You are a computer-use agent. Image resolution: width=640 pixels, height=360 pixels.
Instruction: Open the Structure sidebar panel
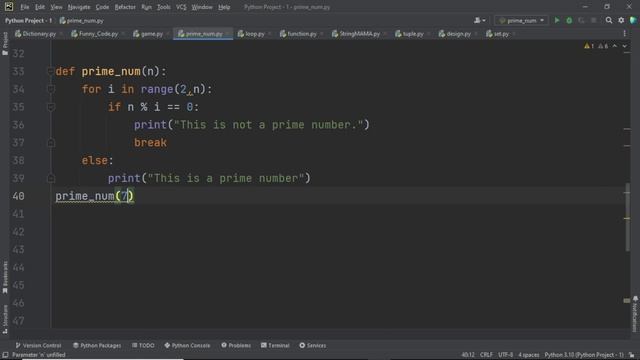pos(5,320)
